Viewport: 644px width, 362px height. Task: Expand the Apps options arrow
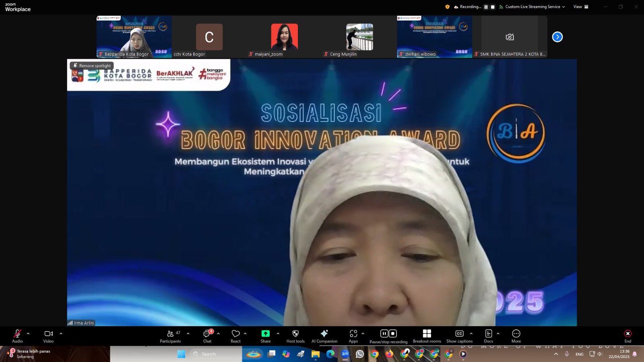coord(363,333)
